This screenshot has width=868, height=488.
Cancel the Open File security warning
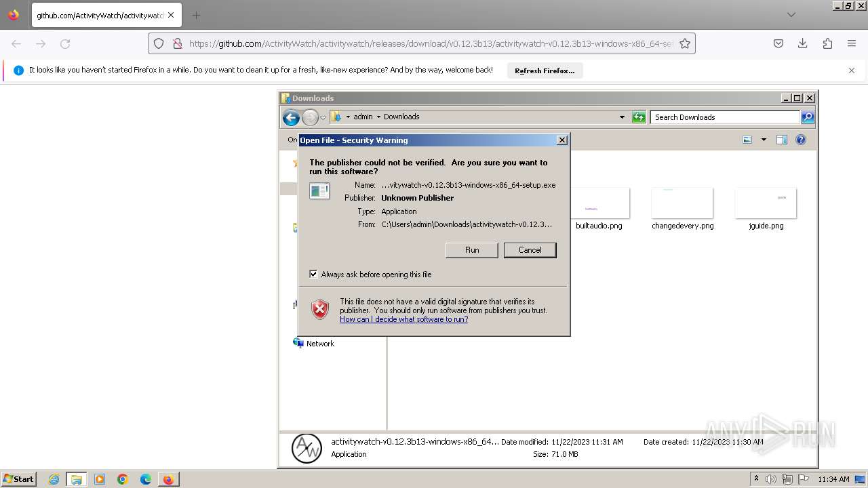pyautogui.click(x=530, y=250)
